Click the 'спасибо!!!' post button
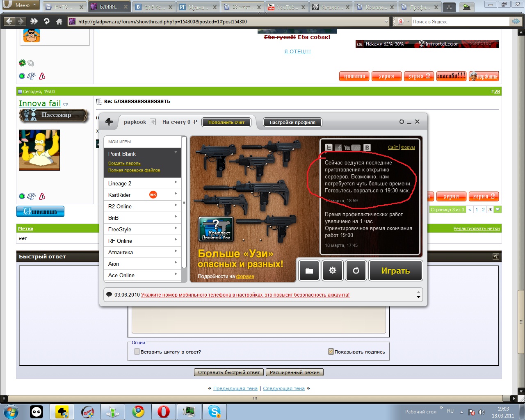 click(451, 76)
